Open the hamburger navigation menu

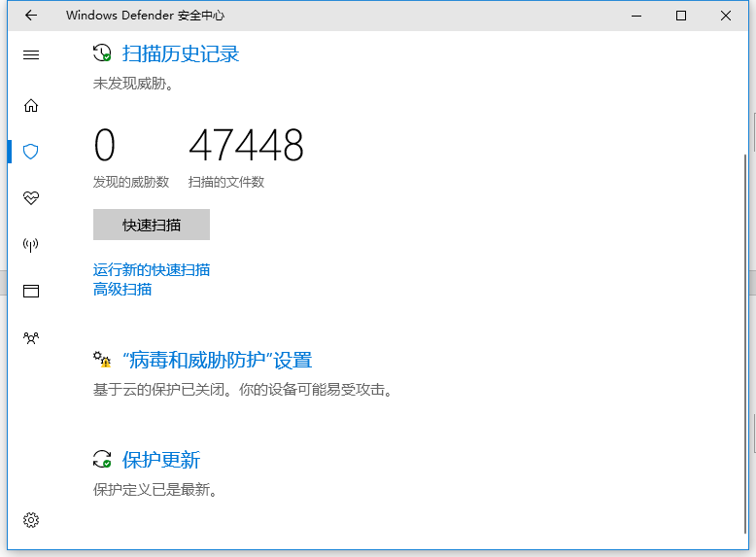(31, 55)
